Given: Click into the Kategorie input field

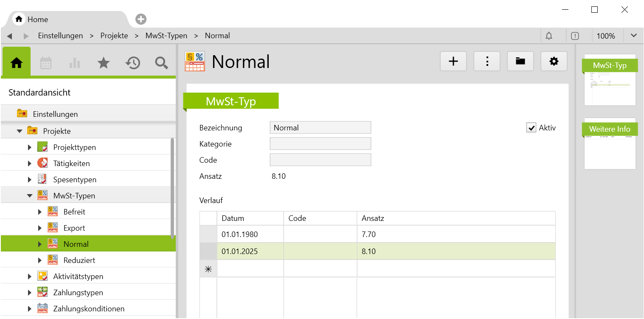Looking at the screenshot, I should [320, 144].
